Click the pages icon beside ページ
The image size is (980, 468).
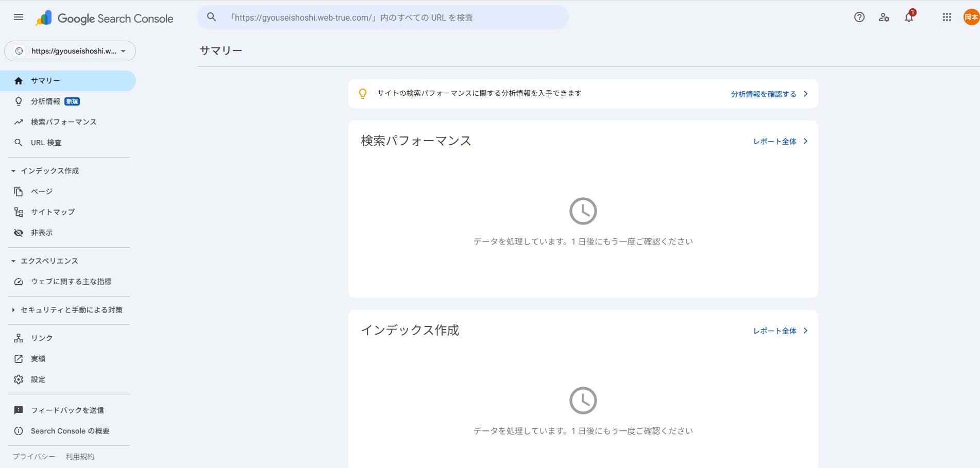[x=19, y=192]
